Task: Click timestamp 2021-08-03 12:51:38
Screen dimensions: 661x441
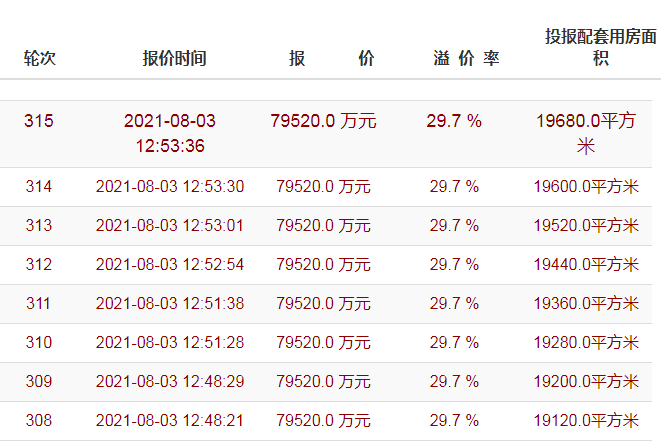Action: click(x=170, y=303)
